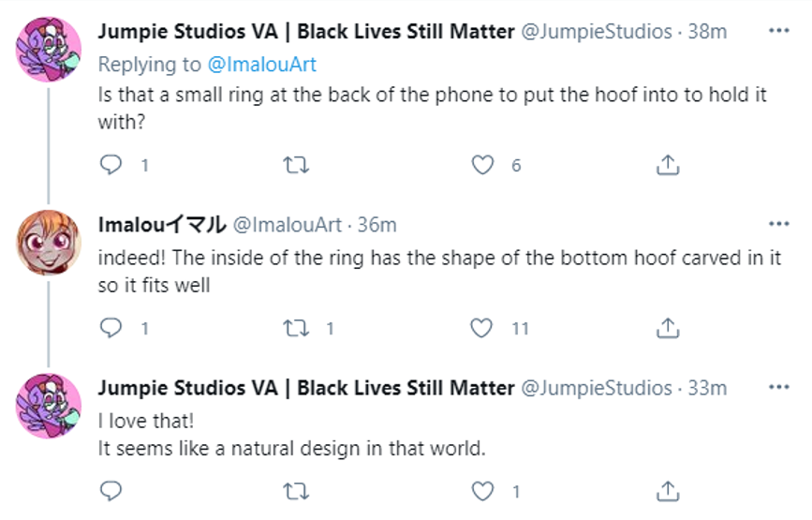
Task: Open more options on Imalou's tweet
Action: tap(778, 224)
